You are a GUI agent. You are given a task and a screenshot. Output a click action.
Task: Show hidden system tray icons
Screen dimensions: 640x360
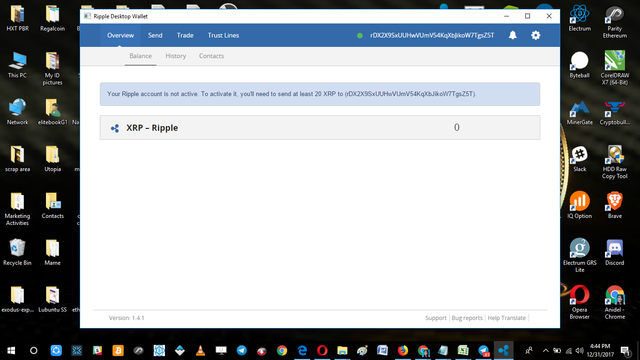[545, 351]
